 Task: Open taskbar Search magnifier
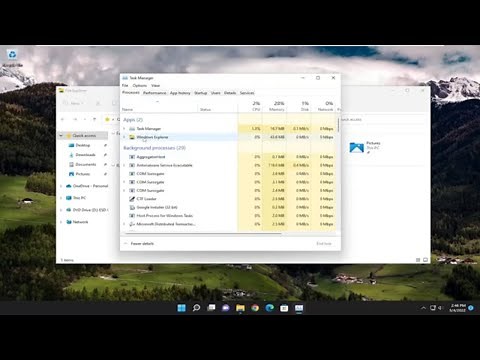pos(196,308)
